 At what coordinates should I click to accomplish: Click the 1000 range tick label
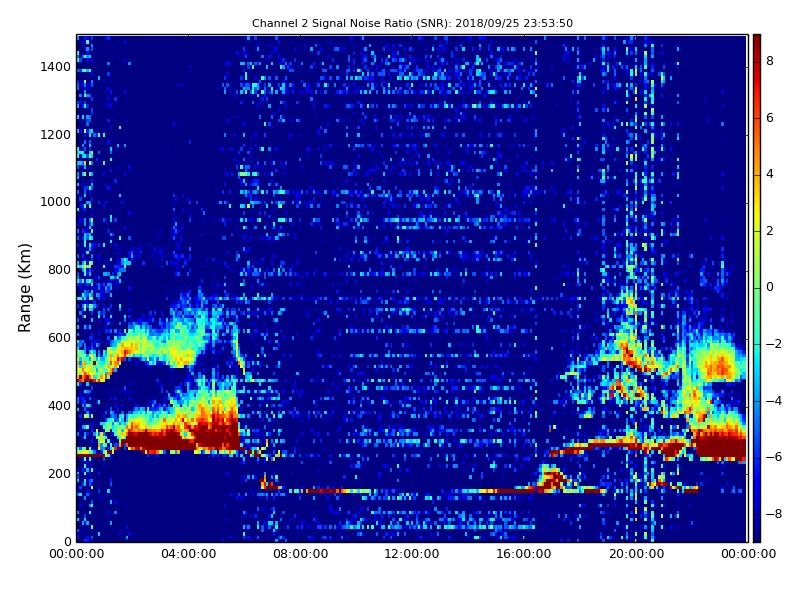point(56,202)
